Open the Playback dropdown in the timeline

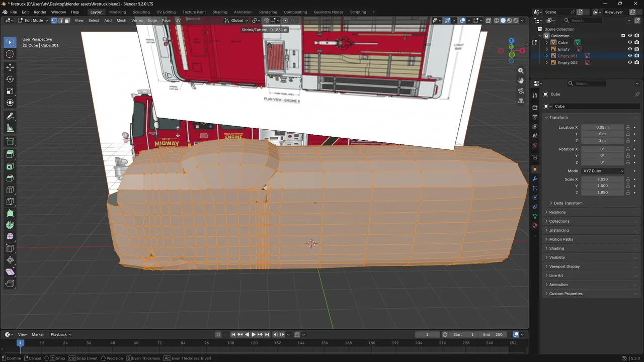point(61,334)
